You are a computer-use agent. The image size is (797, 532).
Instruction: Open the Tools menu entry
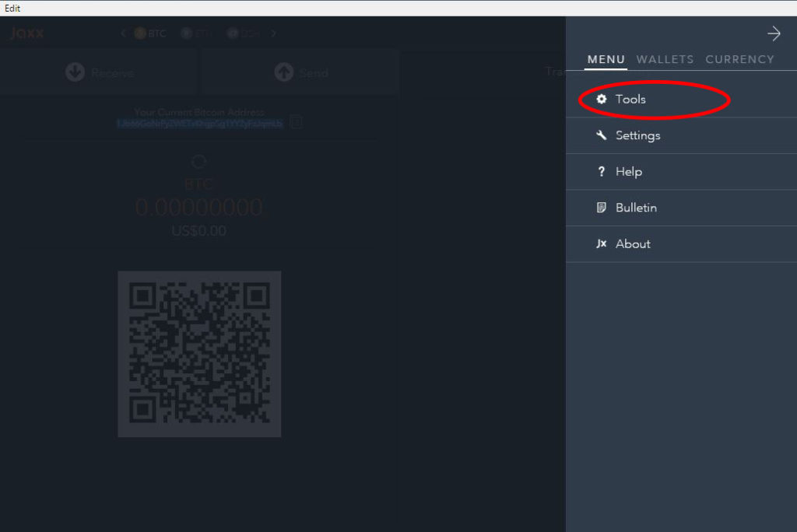click(681, 100)
